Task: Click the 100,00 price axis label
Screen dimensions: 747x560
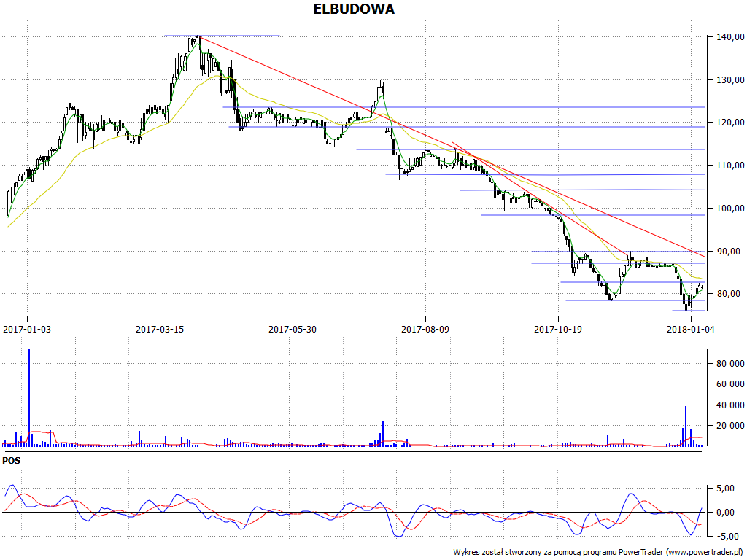Action: click(x=731, y=208)
